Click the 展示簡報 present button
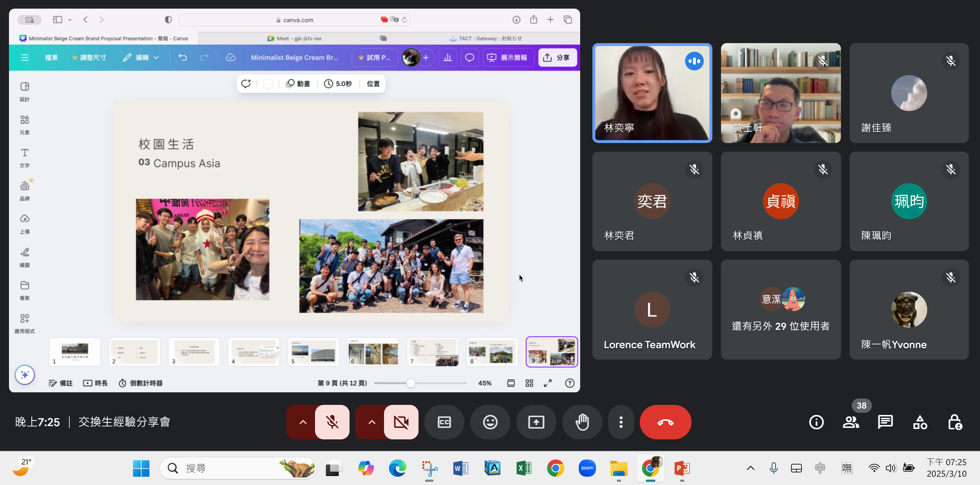 point(508,57)
